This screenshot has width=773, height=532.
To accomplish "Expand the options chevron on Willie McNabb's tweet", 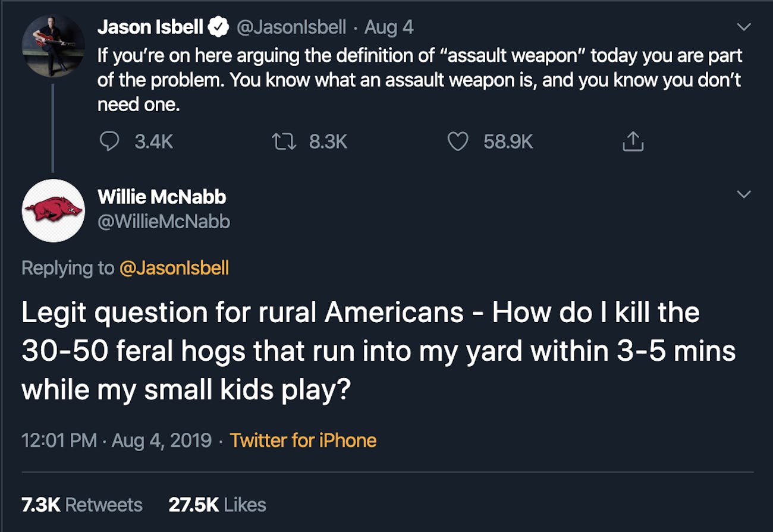I will [x=743, y=194].
